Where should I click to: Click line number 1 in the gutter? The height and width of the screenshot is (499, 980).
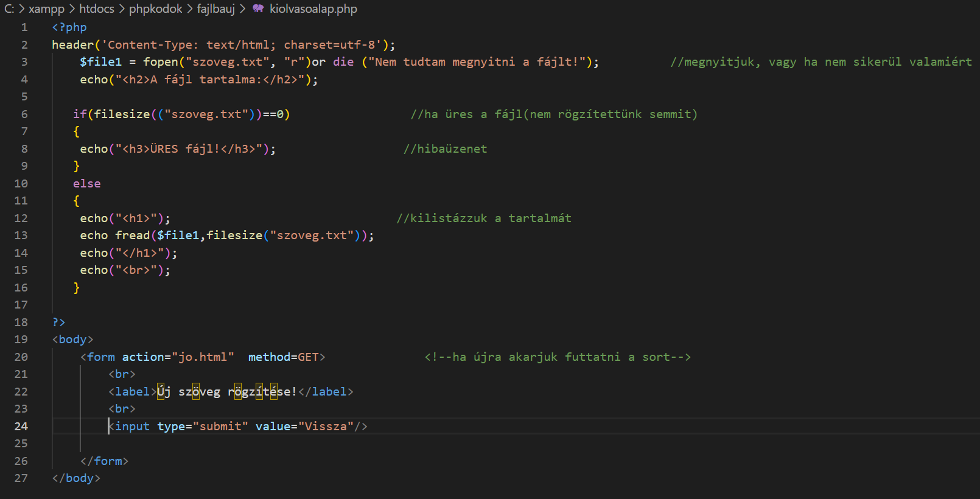tap(24, 27)
